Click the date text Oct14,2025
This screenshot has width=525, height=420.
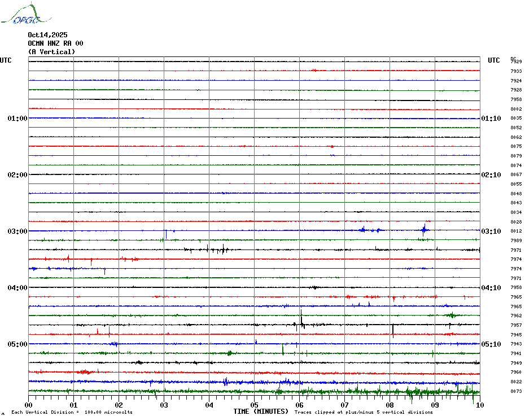pyautogui.click(x=47, y=34)
